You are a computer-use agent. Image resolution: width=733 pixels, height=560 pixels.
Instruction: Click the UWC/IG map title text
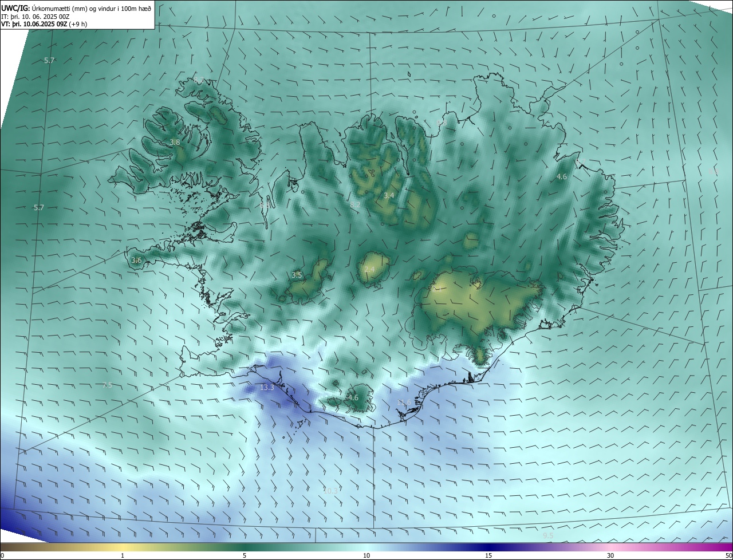click(x=76, y=8)
